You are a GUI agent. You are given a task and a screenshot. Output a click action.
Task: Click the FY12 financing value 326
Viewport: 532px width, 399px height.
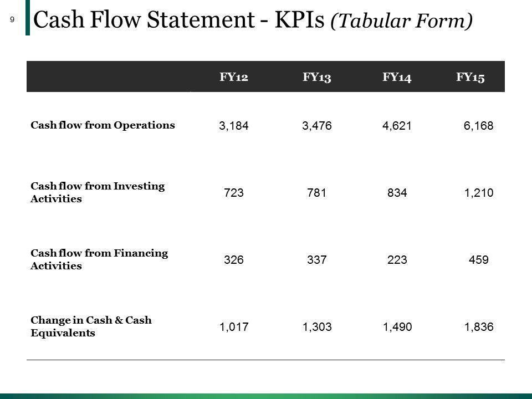(233, 260)
